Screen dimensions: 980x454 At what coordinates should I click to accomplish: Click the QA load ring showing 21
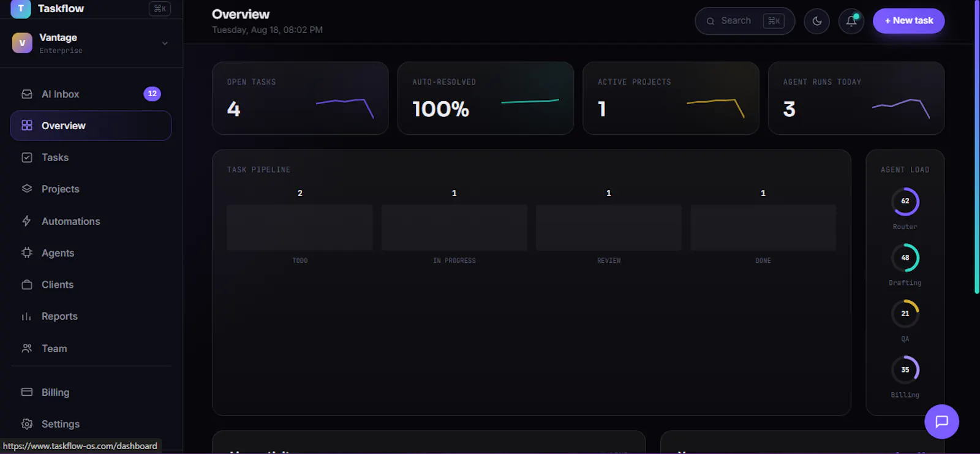[905, 314]
